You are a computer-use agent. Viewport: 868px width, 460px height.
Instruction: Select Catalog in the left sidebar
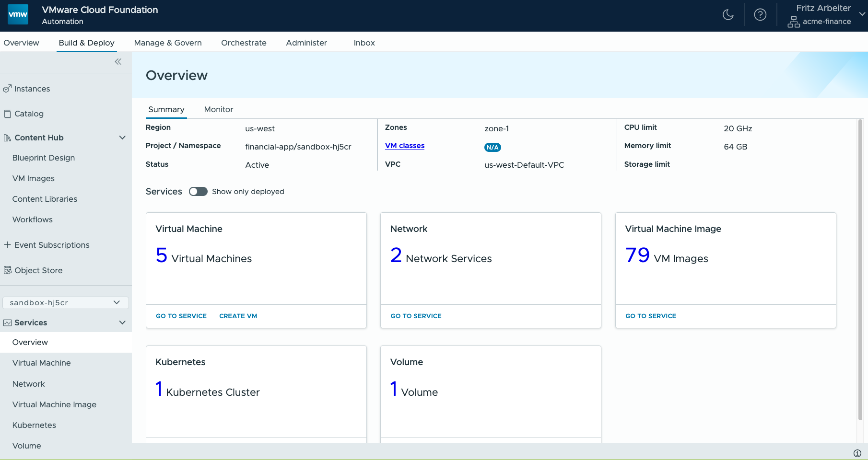pos(30,114)
